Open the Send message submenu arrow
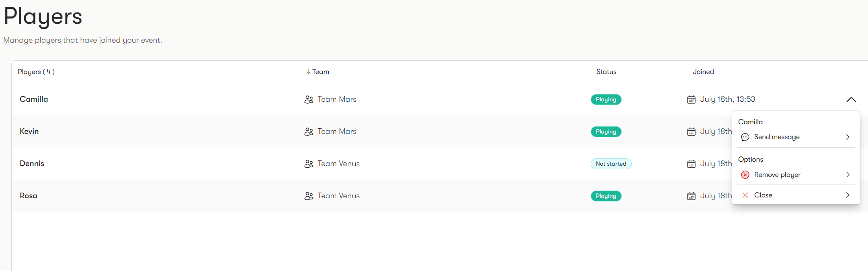 pyautogui.click(x=848, y=137)
